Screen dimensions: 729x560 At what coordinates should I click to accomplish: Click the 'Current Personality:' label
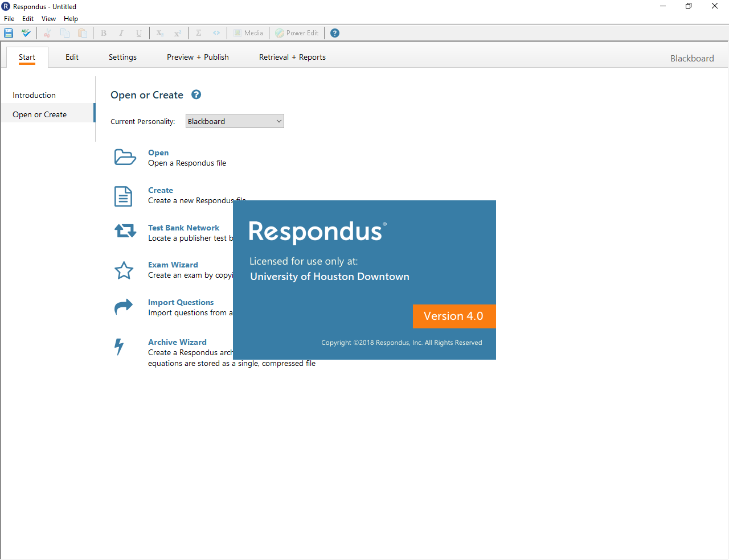143,121
